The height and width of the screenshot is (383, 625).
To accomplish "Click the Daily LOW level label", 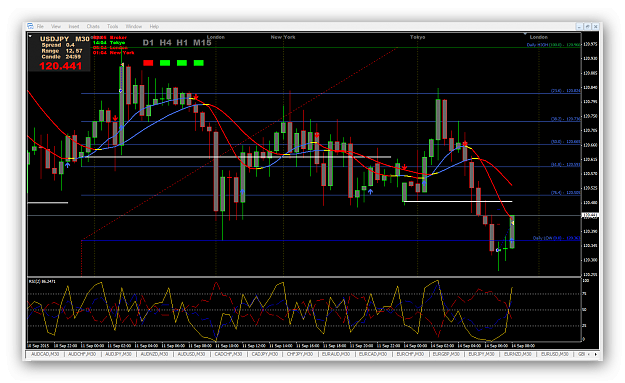I will click(556, 238).
